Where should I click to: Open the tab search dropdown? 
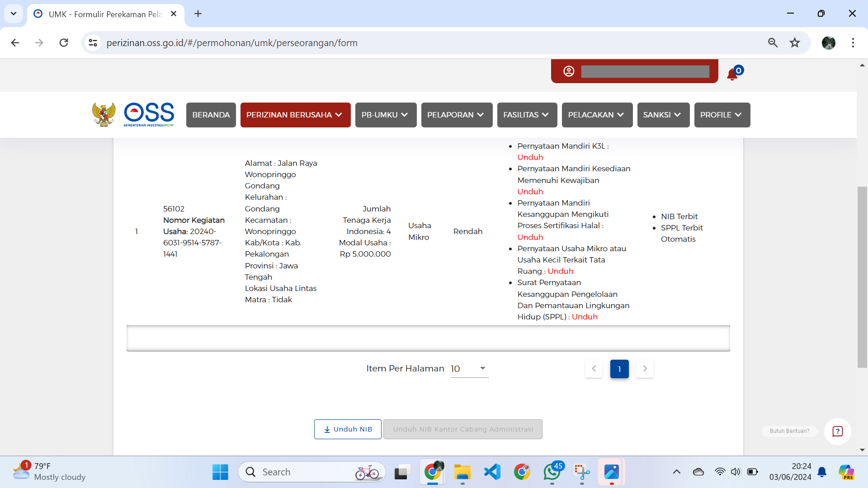point(14,14)
